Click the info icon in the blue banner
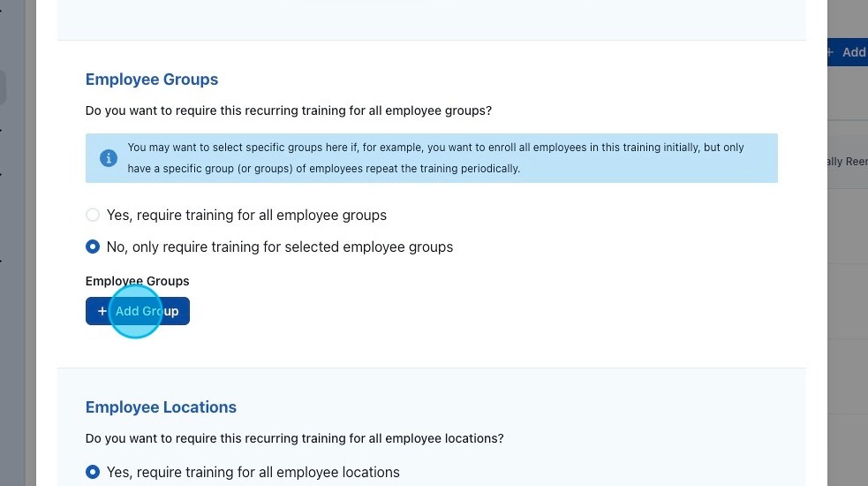Screen dimensions: 868x486 (x=109, y=158)
